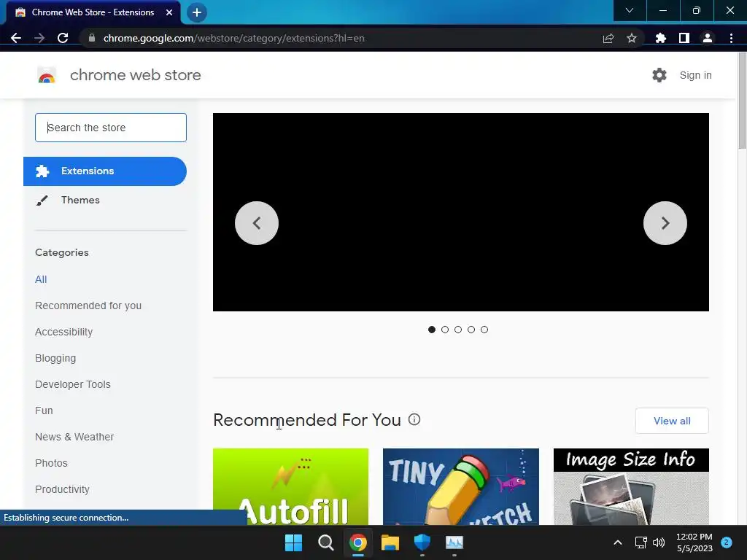Screen dimensions: 747x560
Task: Open the Chrome three-dot menu
Action: [731, 38]
